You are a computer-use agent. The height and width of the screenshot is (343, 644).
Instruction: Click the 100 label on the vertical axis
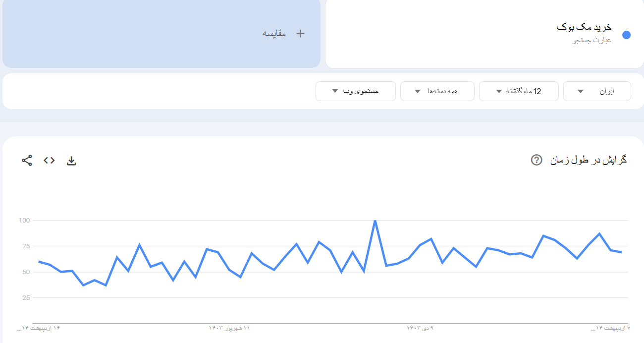coord(24,220)
